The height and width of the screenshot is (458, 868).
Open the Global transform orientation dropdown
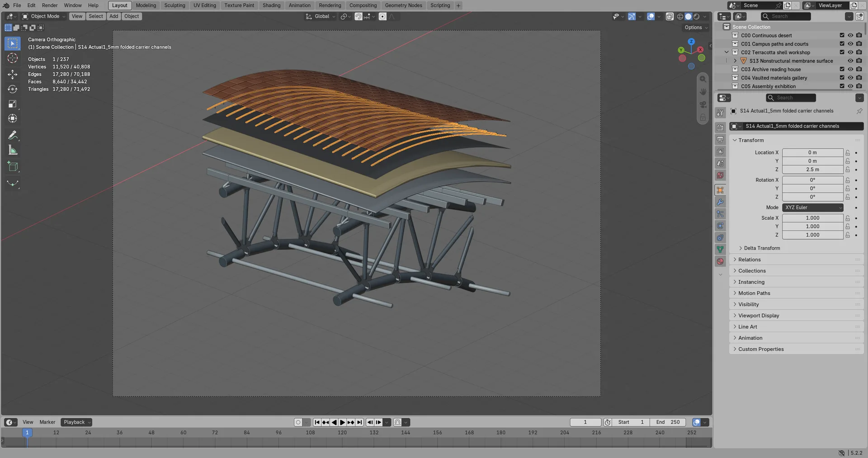pyautogui.click(x=321, y=16)
